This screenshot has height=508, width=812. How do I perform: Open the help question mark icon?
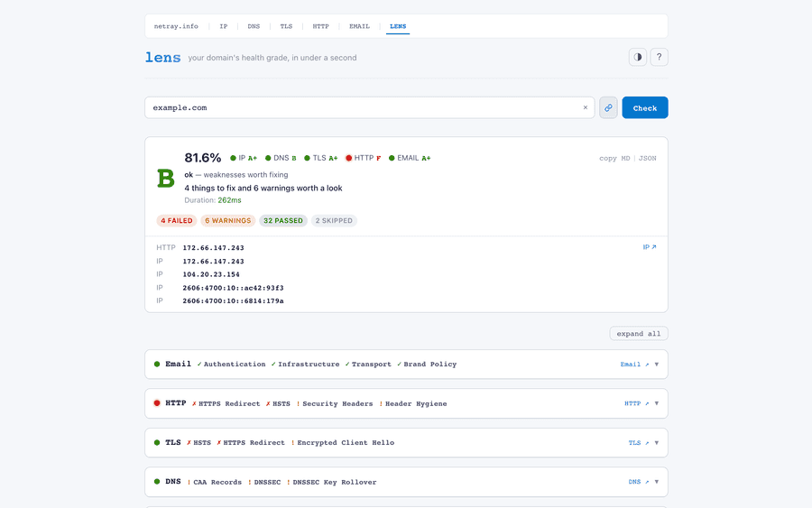point(659,57)
